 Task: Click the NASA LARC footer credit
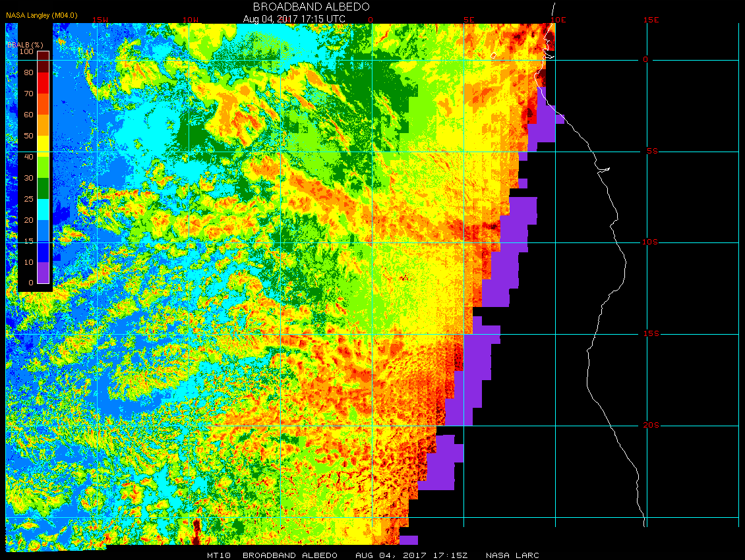(x=512, y=555)
